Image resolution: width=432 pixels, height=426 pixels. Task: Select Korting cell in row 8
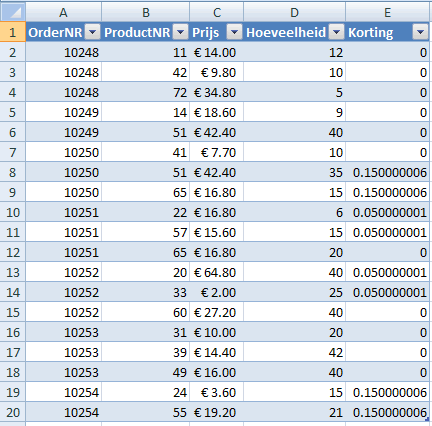387,172
